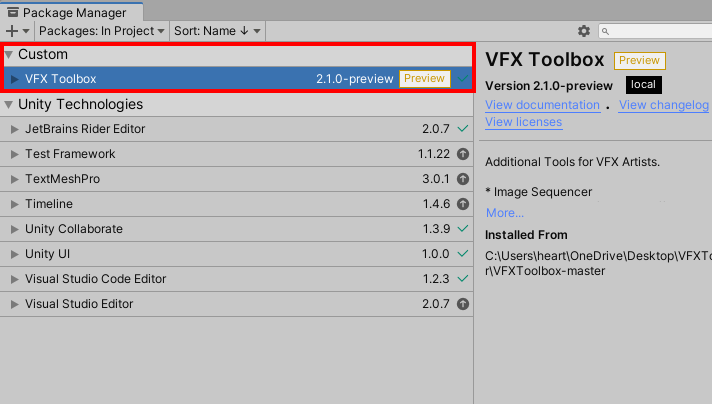Viewport: 712px width, 404px height.
Task: Click the Timeline version 1.4.6
Action: coord(436,204)
